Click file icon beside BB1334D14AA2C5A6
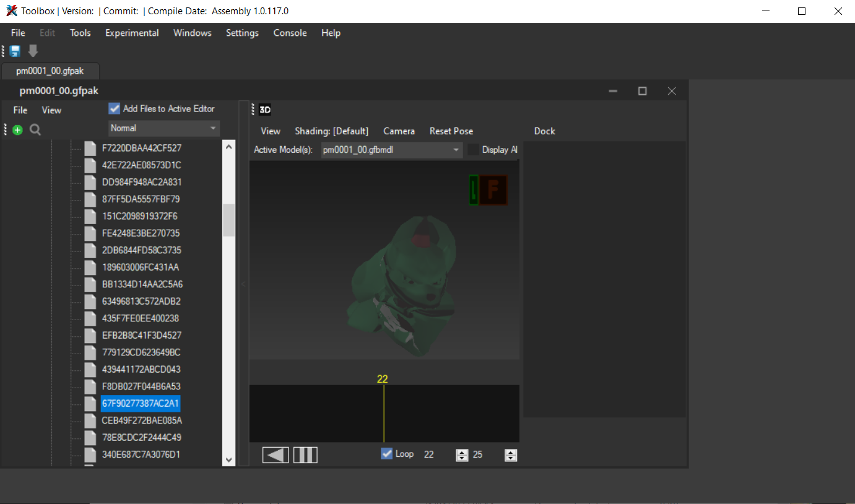This screenshot has width=855, height=504. tap(90, 285)
